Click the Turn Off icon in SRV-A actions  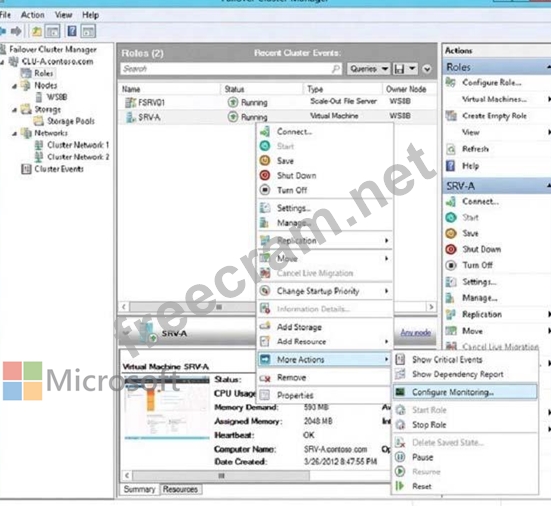point(451,265)
